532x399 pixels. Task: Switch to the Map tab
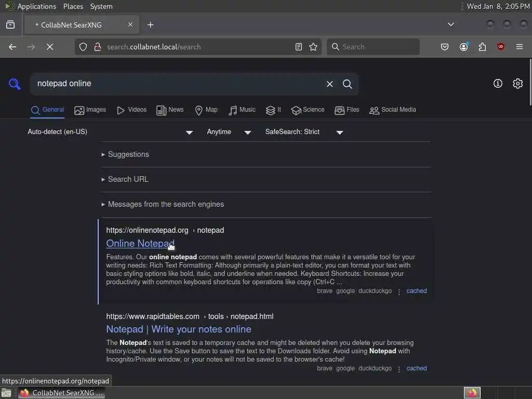[x=206, y=110]
